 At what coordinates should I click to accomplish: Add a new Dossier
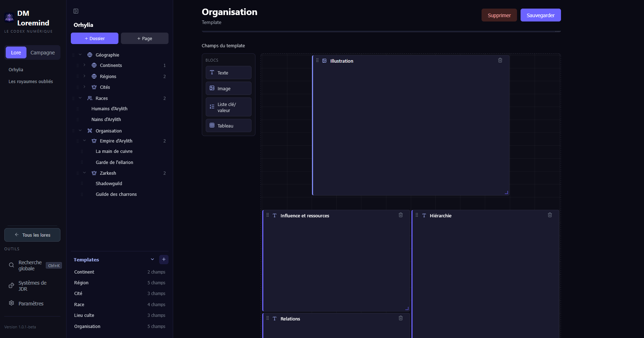click(x=94, y=38)
